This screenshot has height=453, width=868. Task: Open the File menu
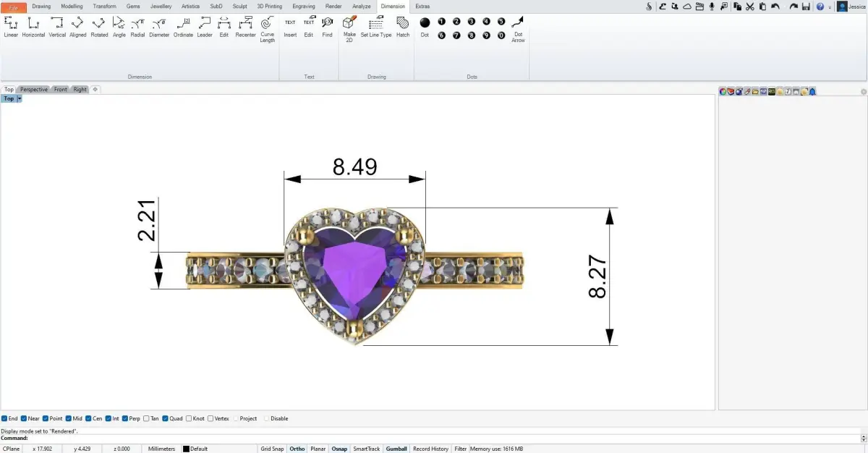point(14,7)
